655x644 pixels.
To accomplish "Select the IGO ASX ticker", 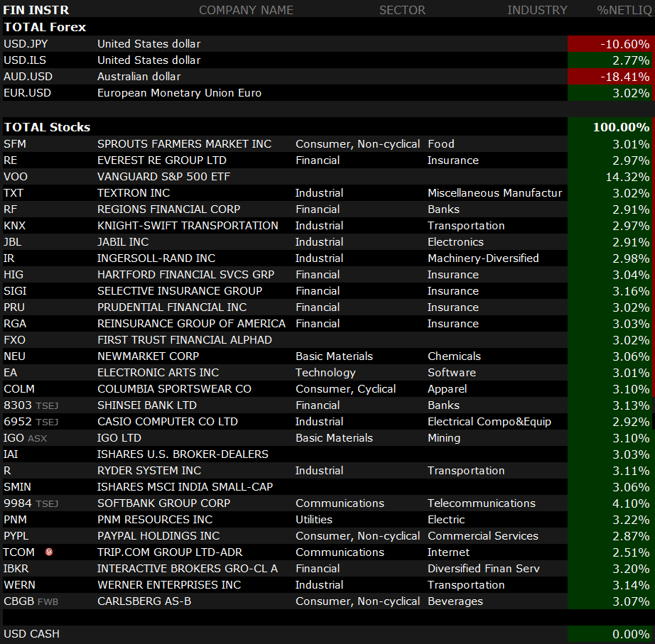I will click(x=25, y=437).
